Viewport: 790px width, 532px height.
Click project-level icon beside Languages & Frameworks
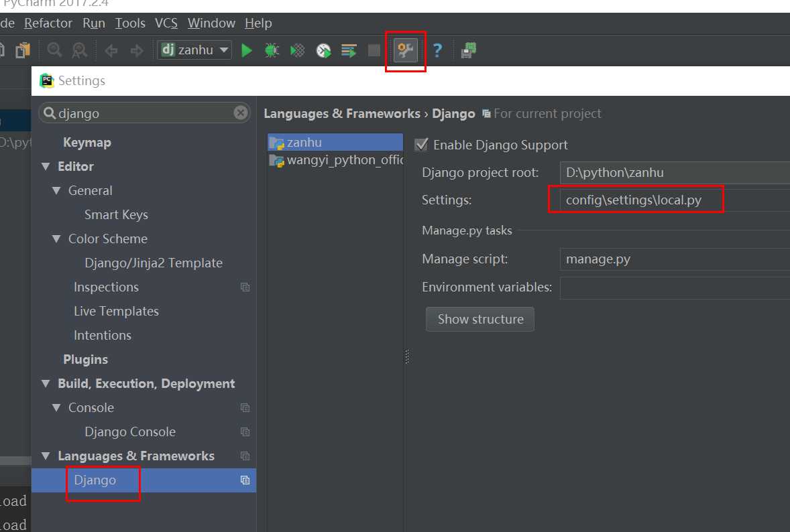pyautogui.click(x=245, y=456)
